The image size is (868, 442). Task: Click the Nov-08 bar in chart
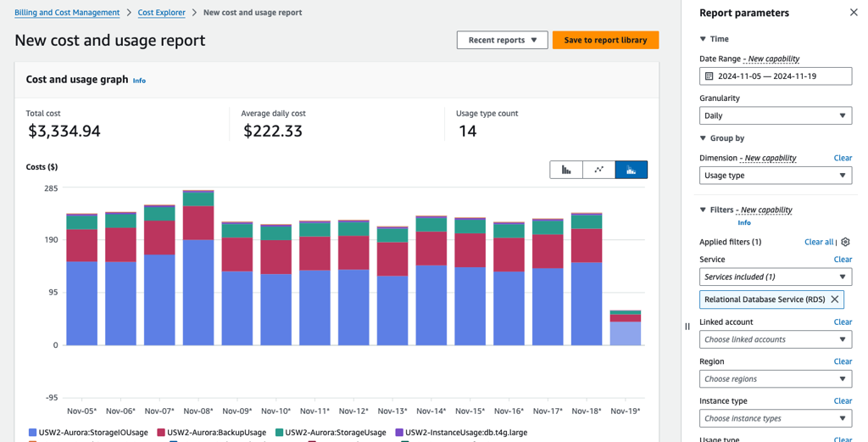[x=198, y=268]
